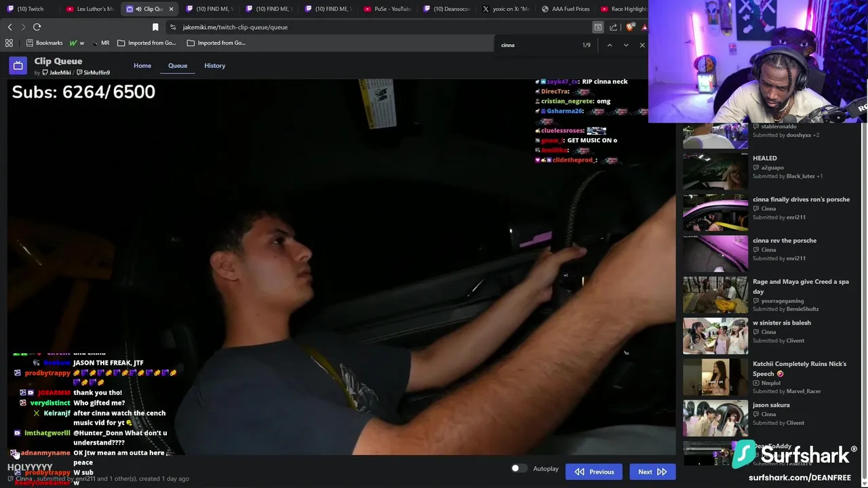Click channel name a2guapo under HEALED
Screen dimensions: 868x488
[772, 167]
